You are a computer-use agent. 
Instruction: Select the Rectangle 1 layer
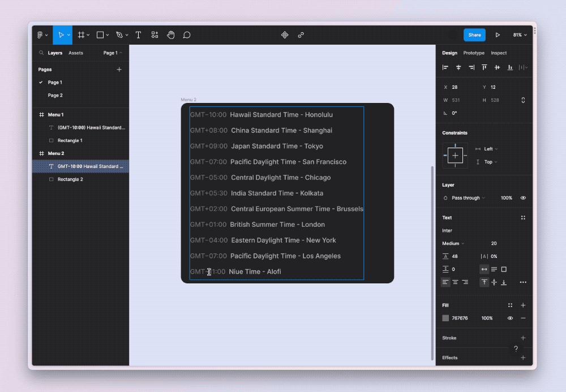tap(70, 141)
